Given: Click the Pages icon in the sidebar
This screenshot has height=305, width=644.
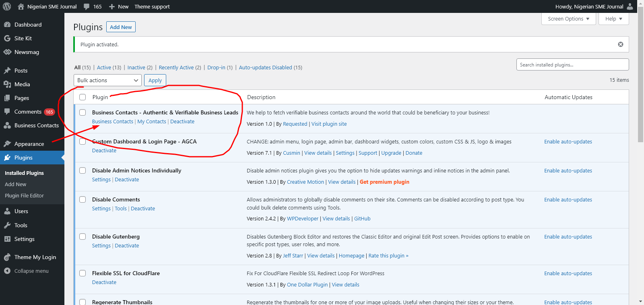Looking at the screenshot, I should coord(7,98).
